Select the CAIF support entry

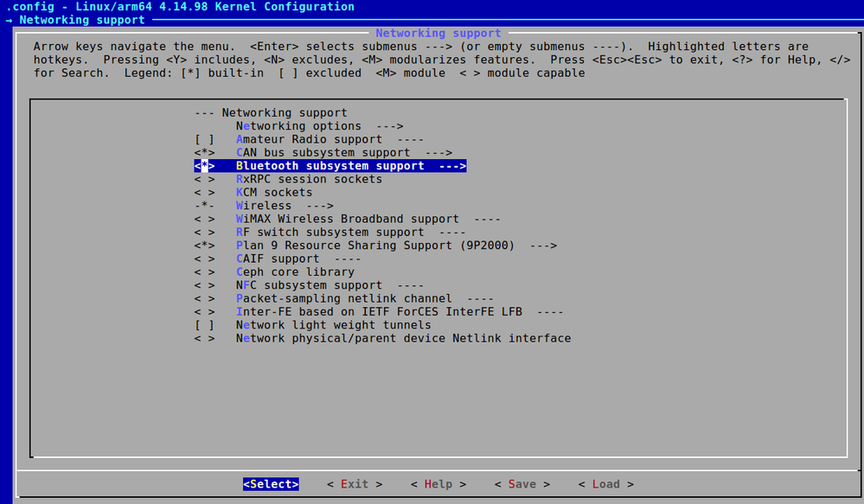(x=277, y=258)
